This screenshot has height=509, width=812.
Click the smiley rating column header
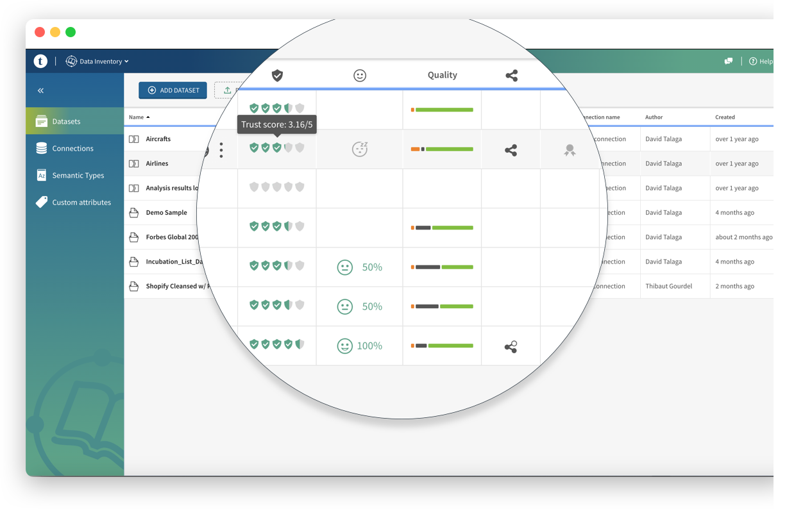[x=360, y=76]
